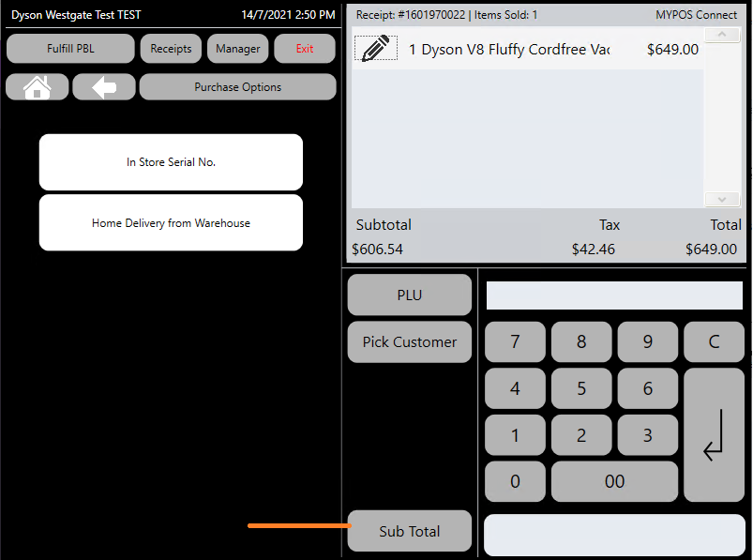Open the Manager menu
Viewport: 753px width, 560px height.
(x=237, y=49)
